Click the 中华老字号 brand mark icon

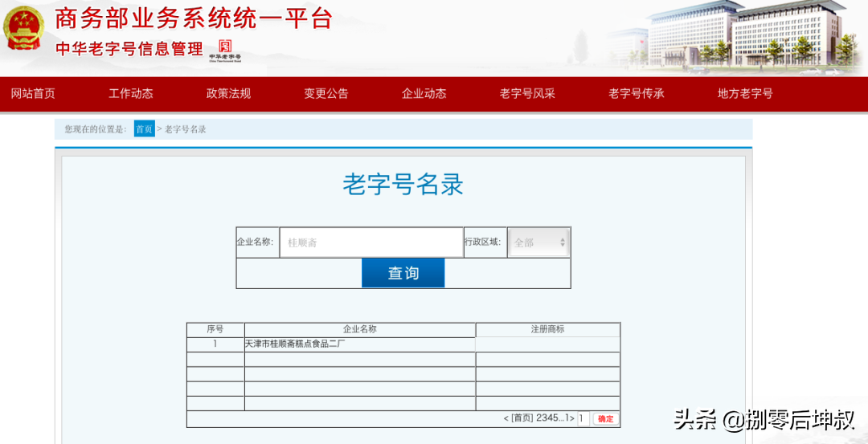click(x=225, y=51)
